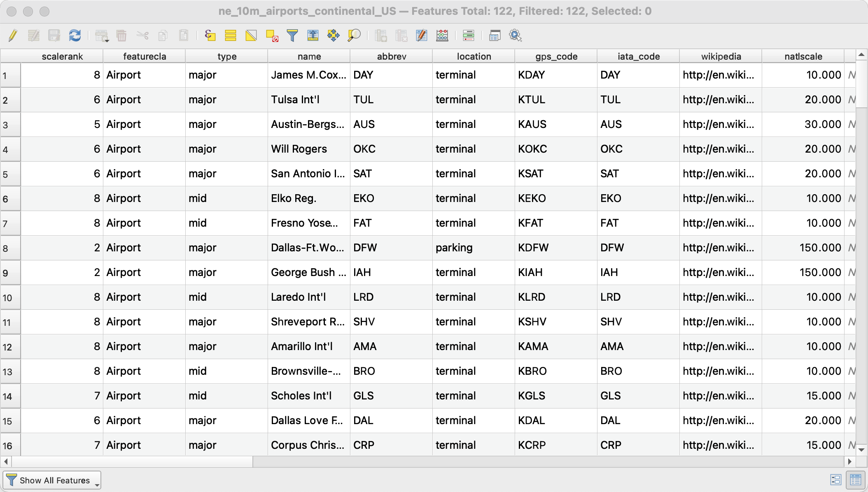Cut selected rows to clipboard
Image resolution: width=868 pixels, height=492 pixels.
click(x=142, y=36)
